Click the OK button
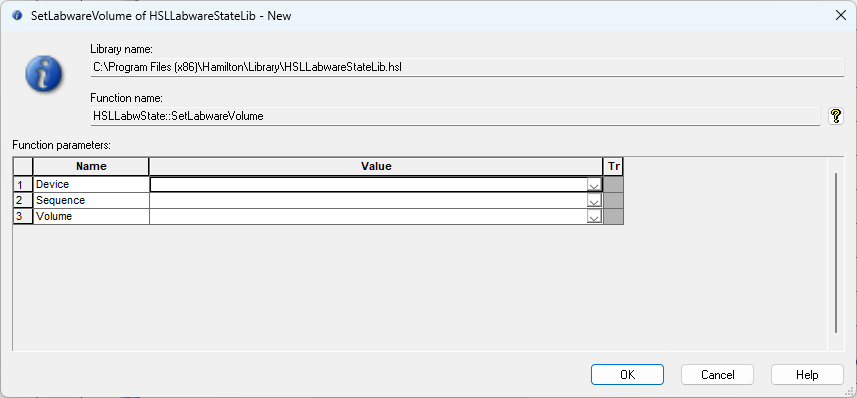 click(627, 374)
